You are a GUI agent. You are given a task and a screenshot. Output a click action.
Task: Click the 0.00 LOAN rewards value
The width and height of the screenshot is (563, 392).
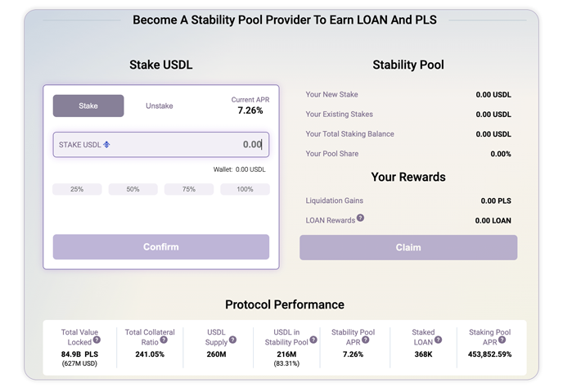(x=493, y=221)
